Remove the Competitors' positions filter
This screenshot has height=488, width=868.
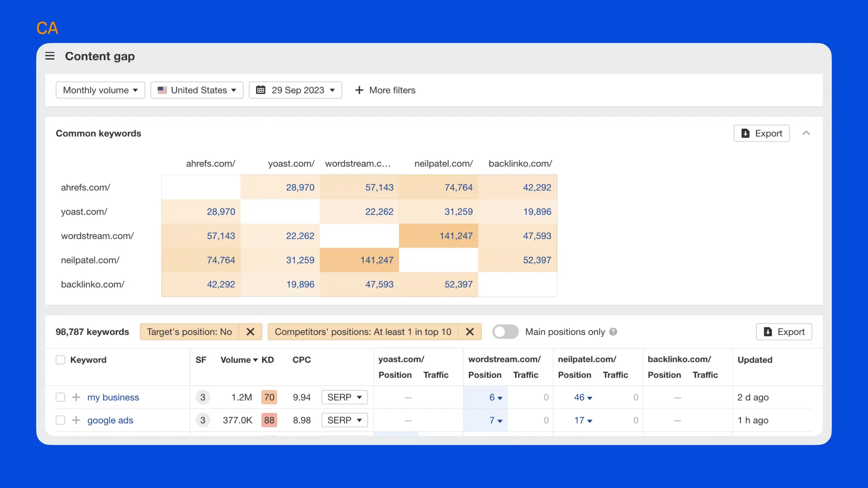pyautogui.click(x=470, y=332)
